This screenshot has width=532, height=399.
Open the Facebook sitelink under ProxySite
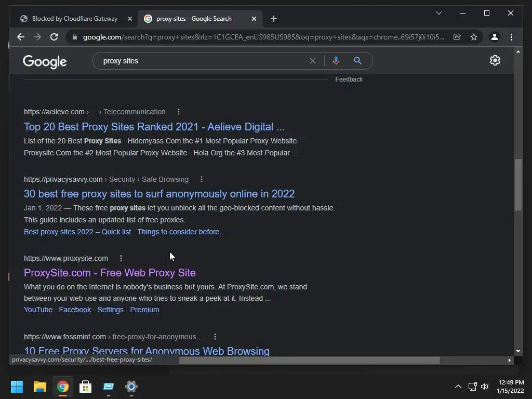(x=75, y=310)
